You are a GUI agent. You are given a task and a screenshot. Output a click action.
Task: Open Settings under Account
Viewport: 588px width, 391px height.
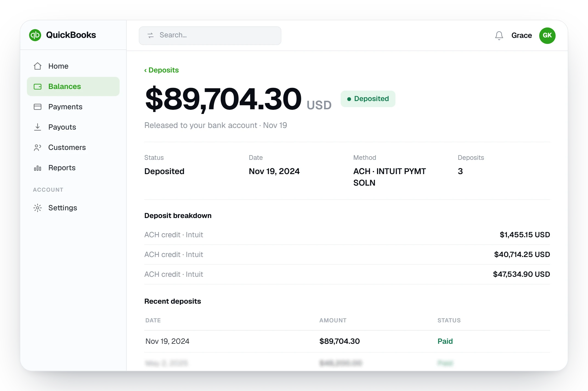pyautogui.click(x=73, y=208)
